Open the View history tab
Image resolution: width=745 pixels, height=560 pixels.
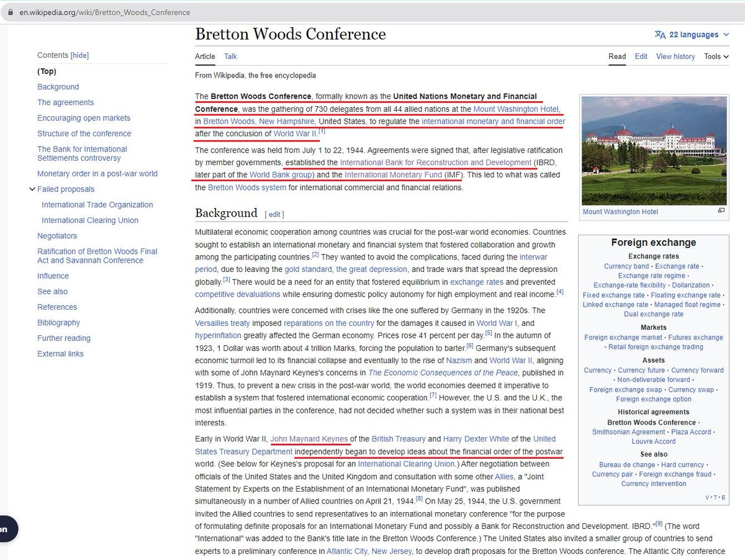[x=675, y=56]
